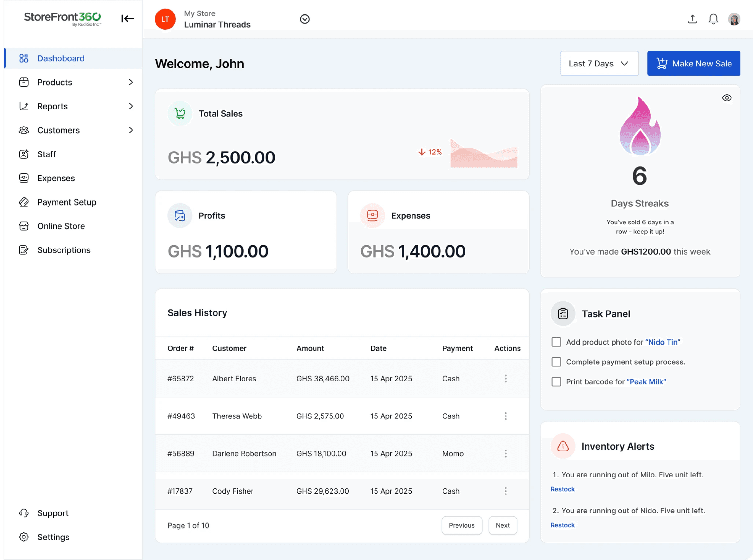Open Online Store from the sidebar
Viewport: 753px width, 560px height.
pos(61,226)
